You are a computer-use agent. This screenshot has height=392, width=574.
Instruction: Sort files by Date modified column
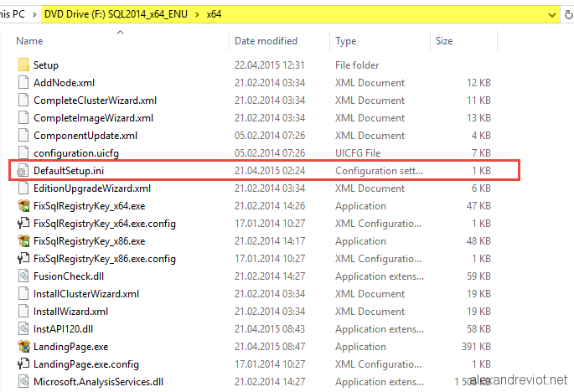tap(266, 41)
